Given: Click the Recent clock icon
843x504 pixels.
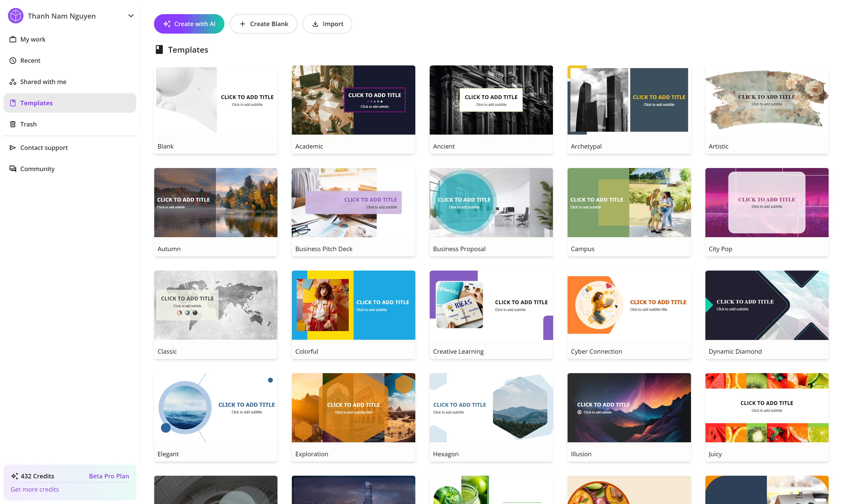Looking at the screenshot, I should point(13,60).
